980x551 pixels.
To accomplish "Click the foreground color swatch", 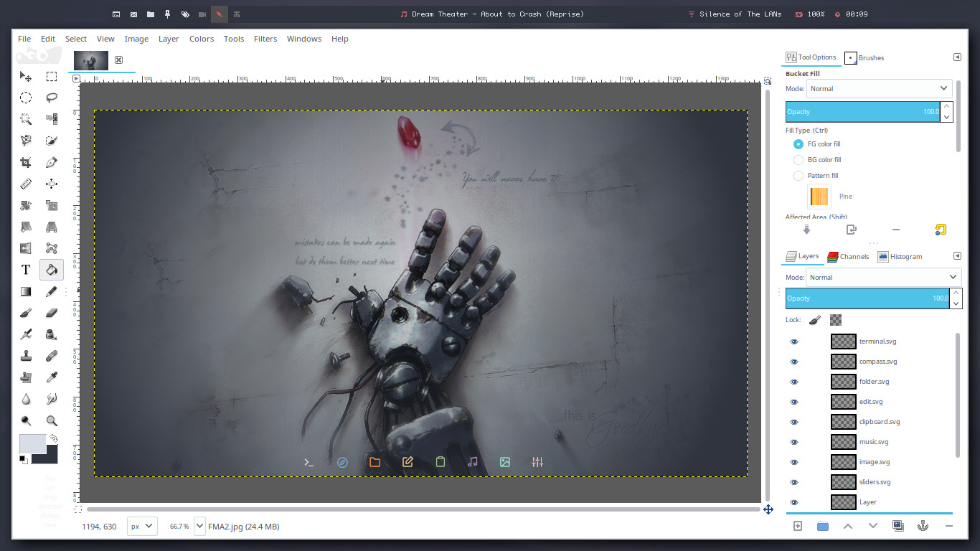I will [32, 443].
